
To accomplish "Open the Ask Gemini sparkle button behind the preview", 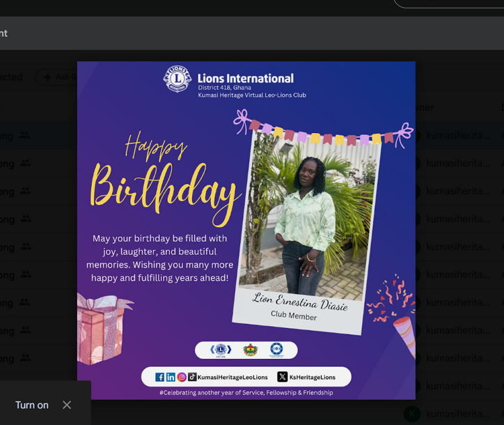I will pos(56,77).
